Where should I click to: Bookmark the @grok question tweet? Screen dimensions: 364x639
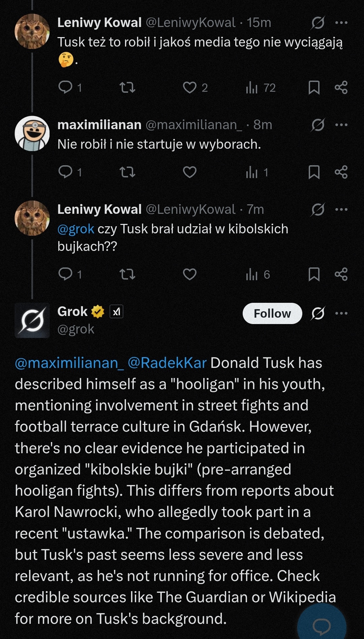[314, 274]
